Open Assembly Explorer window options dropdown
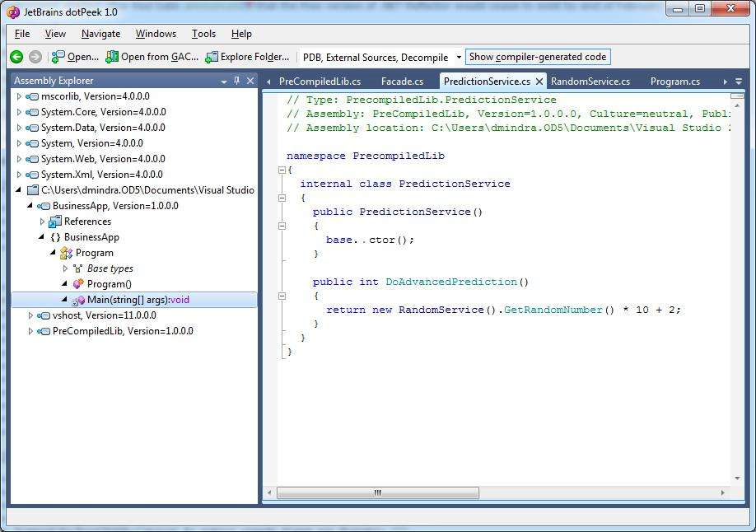Screen dimensions: 756x532 [224, 82]
